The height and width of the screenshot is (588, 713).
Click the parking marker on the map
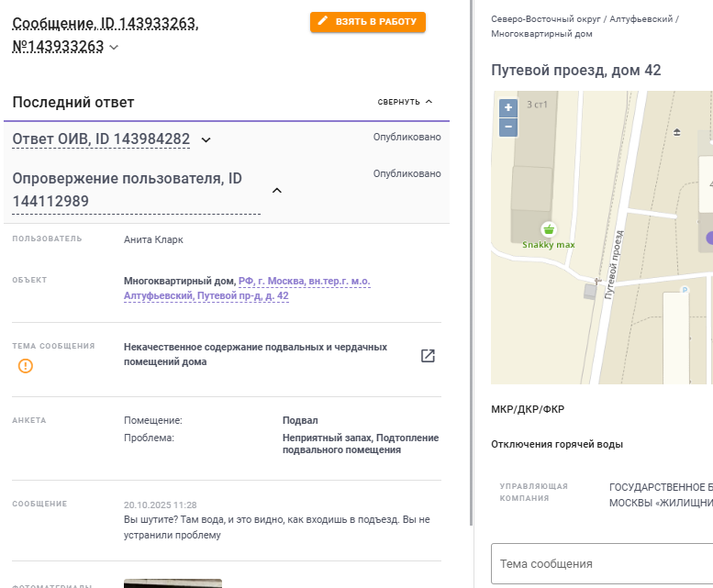click(684, 290)
